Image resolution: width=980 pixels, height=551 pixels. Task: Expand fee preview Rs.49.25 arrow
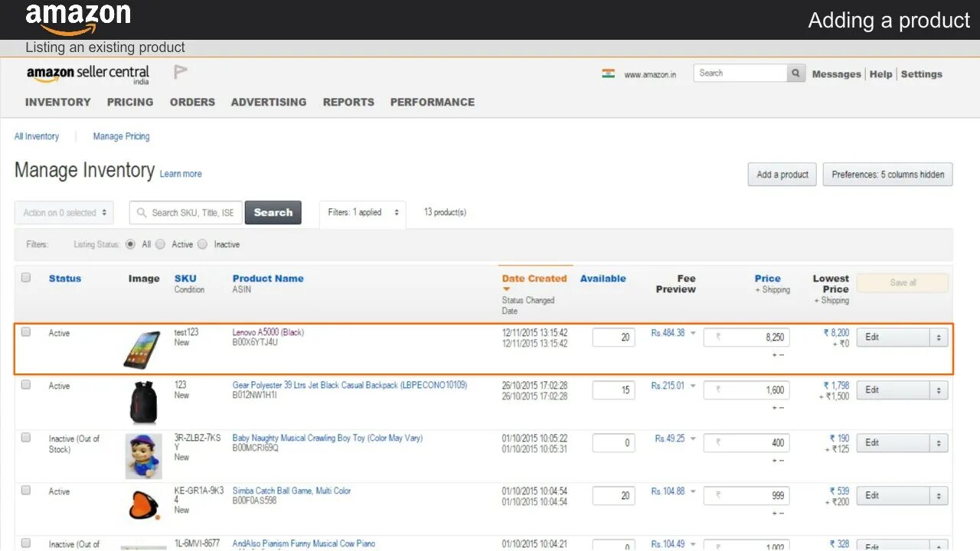coord(693,439)
